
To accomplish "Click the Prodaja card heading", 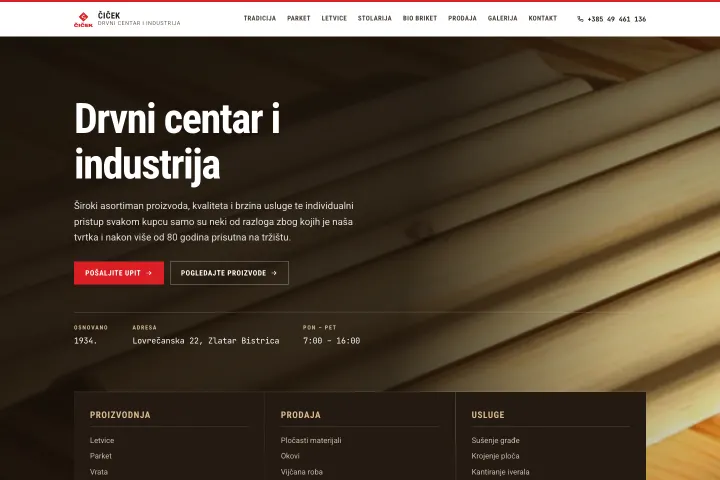I will tap(301, 415).
